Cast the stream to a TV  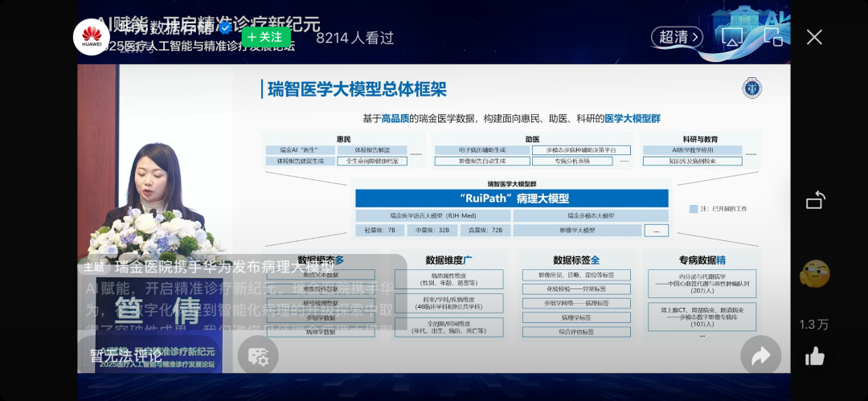[x=732, y=37]
